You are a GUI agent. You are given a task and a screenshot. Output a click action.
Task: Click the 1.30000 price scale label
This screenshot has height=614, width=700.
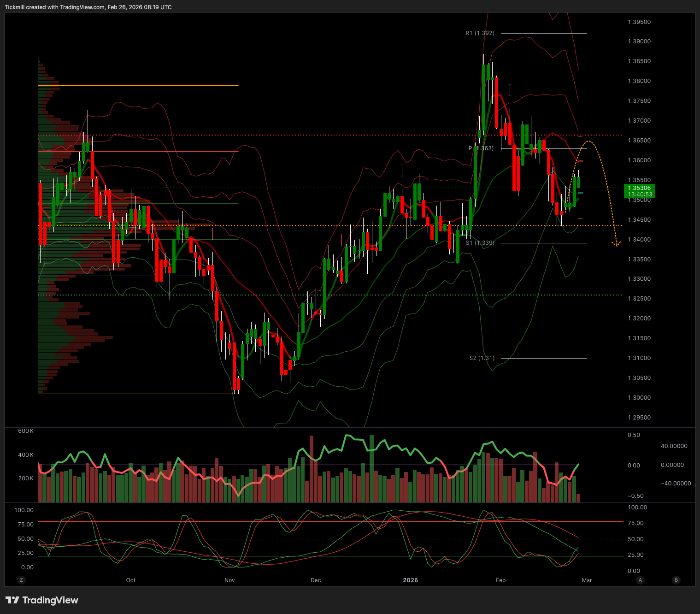click(x=639, y=398)
